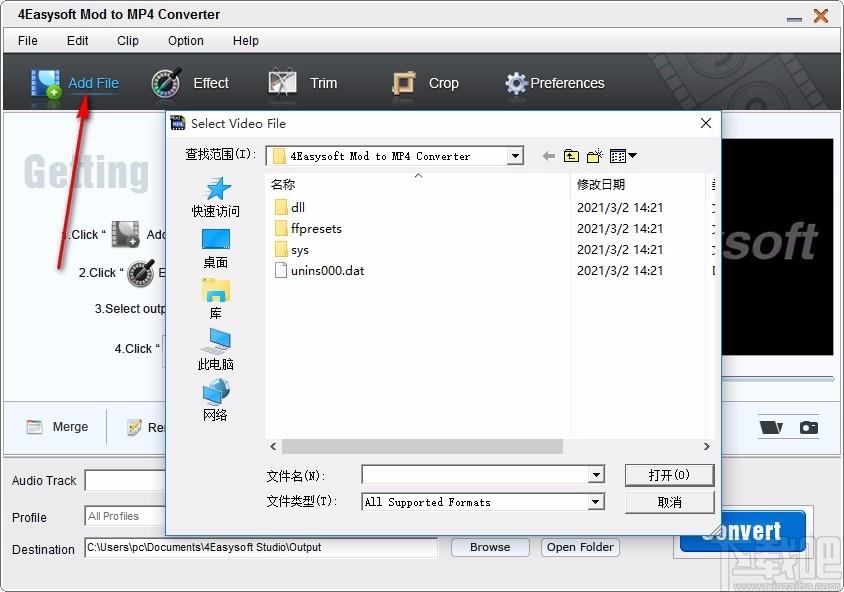Open the Help menu
Viewport: 844px width, 592px height.
tap(245, 41)
